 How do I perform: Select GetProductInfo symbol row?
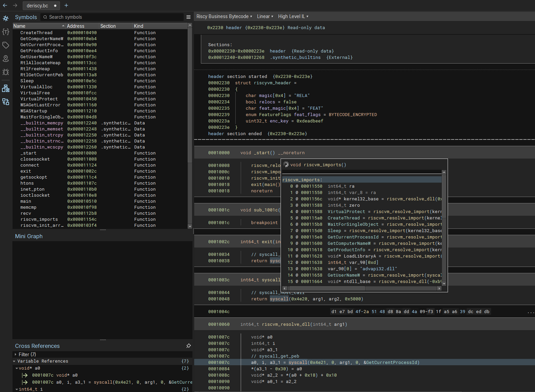(100, 51)
